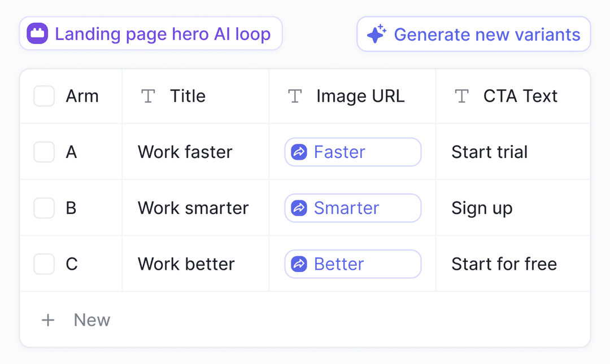Click the Arm column header
The height and width of the screenshot is (364, 610).
tap(82, 96)
